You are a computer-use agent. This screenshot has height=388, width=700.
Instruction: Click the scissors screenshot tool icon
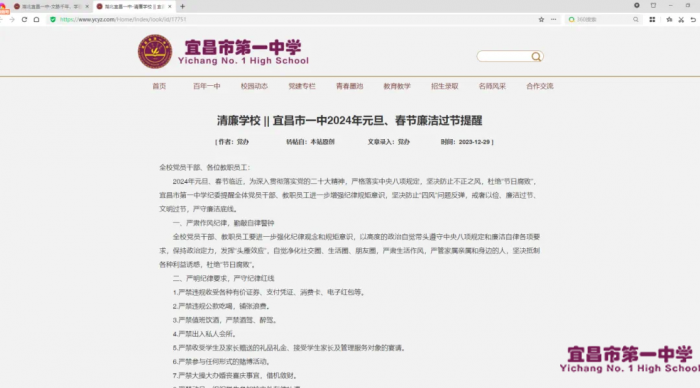click(x=681, y=20)
